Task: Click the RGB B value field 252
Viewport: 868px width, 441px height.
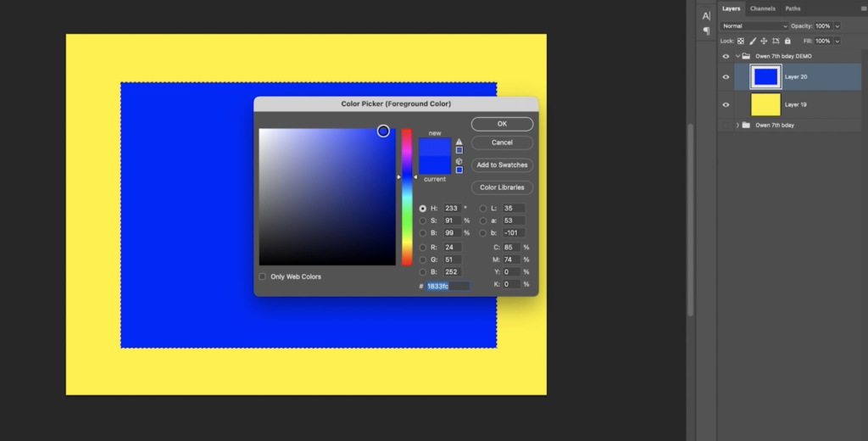Action: [453, 272]
